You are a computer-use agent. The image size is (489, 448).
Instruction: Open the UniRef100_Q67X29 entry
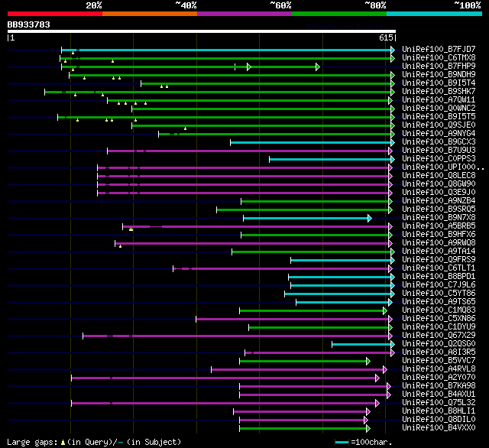click(x=439, y=336)
